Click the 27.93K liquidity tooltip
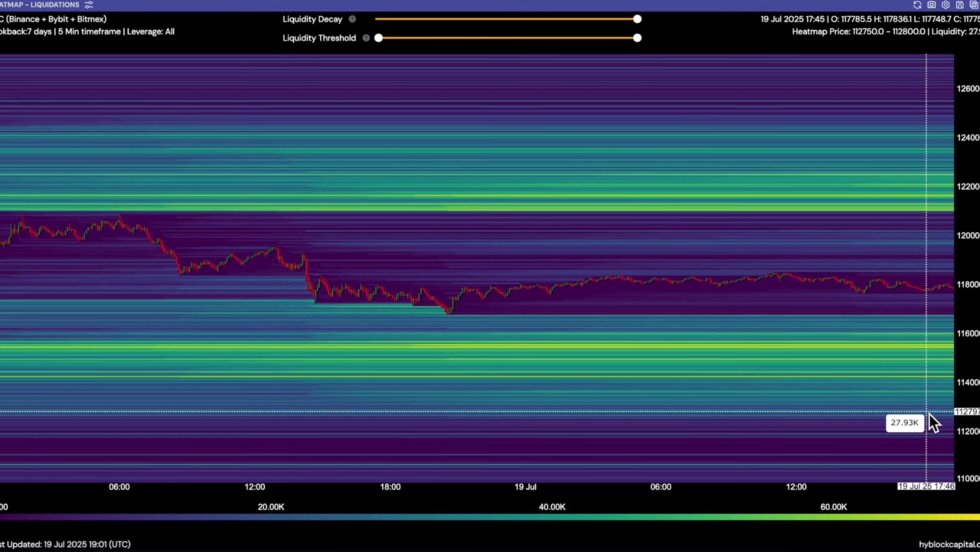Screen dimensions: 980x552 904,423
